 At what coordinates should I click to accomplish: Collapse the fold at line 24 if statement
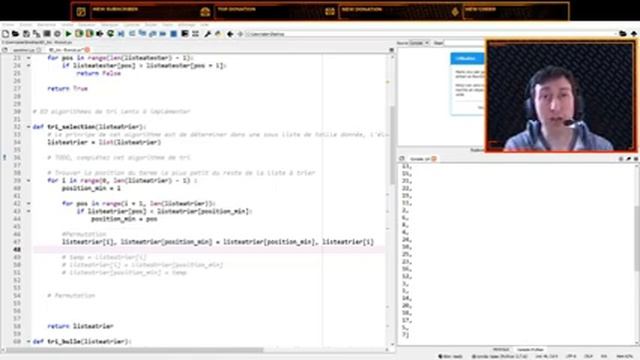(29, 65)
